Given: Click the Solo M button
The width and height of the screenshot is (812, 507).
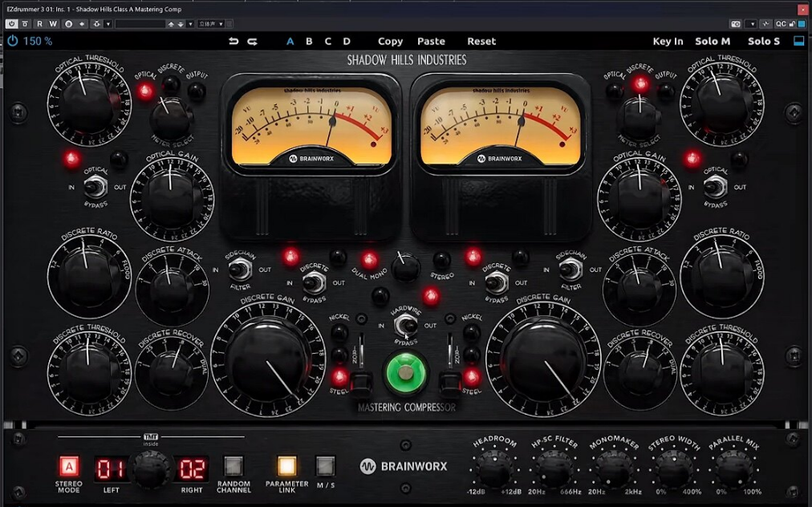Looking at the screenshot, I should [713, 41].
